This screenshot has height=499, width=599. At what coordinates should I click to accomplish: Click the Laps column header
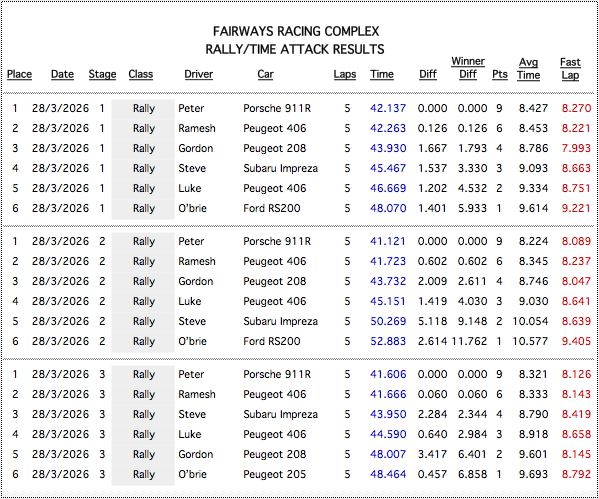tap(345, 74)
